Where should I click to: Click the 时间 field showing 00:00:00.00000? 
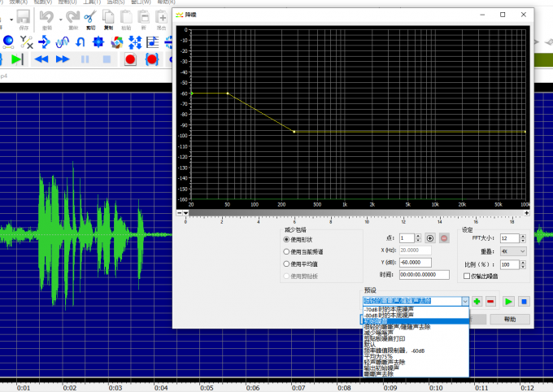(x=425, y=275)
